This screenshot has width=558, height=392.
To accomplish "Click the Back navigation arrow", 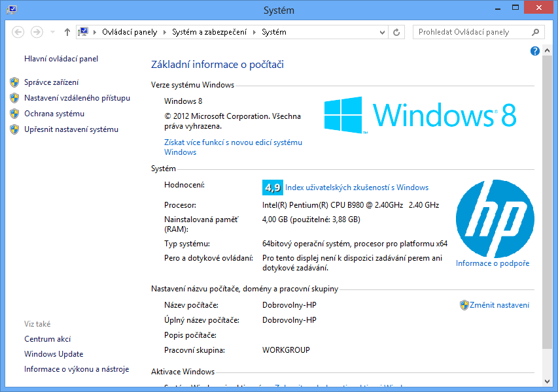I will coord(18,33).
